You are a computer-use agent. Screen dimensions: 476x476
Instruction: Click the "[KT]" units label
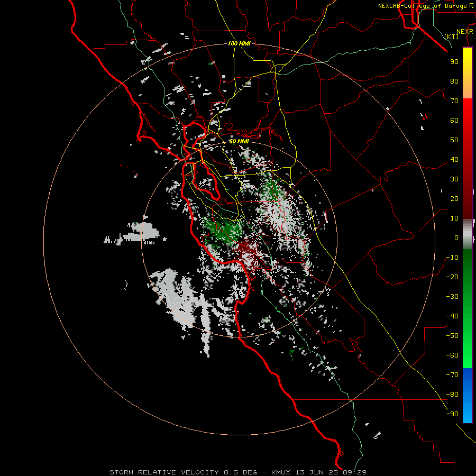tap(452, 36)
